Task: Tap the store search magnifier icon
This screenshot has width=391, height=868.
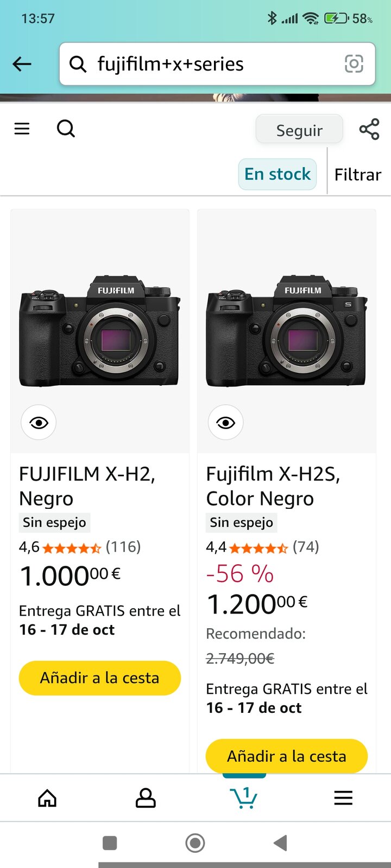Action: point(66,129)
